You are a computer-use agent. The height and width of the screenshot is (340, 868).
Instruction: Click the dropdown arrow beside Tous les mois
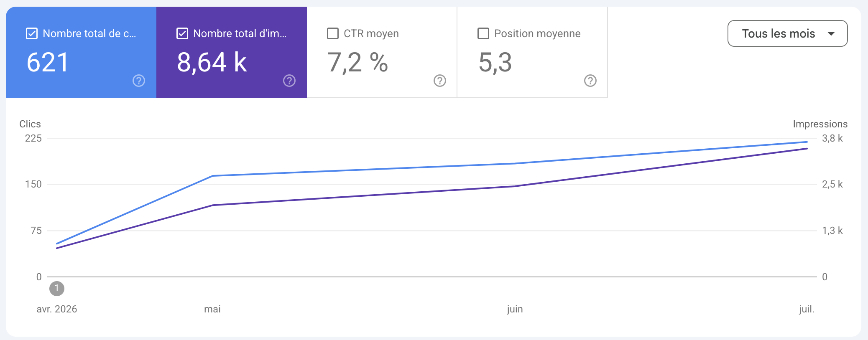coord(831,33)
